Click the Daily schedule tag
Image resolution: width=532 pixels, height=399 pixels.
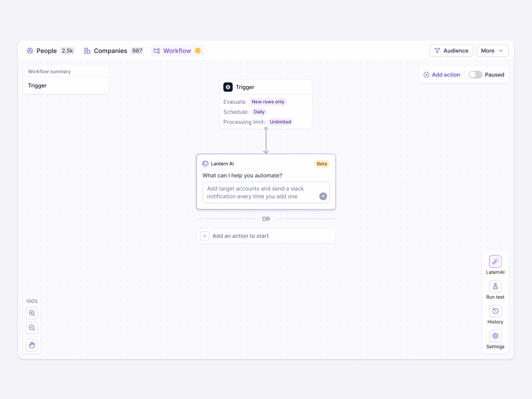click(x=259, y=112)
